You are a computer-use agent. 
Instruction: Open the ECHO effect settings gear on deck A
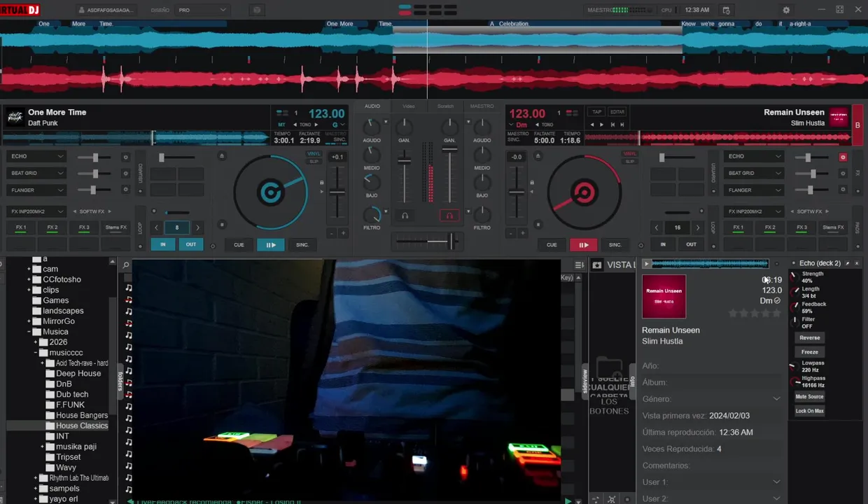click(126, 157)
